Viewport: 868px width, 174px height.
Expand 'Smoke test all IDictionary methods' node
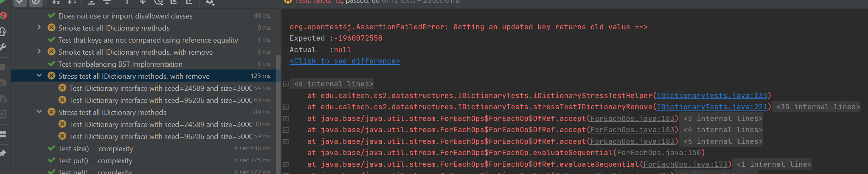39,27
